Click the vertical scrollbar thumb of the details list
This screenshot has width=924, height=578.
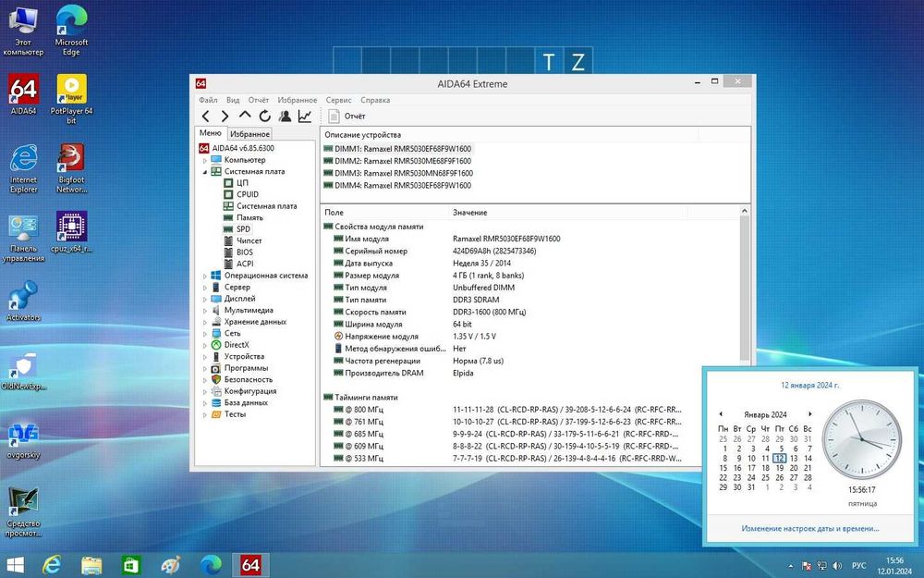tap(744, 289)
